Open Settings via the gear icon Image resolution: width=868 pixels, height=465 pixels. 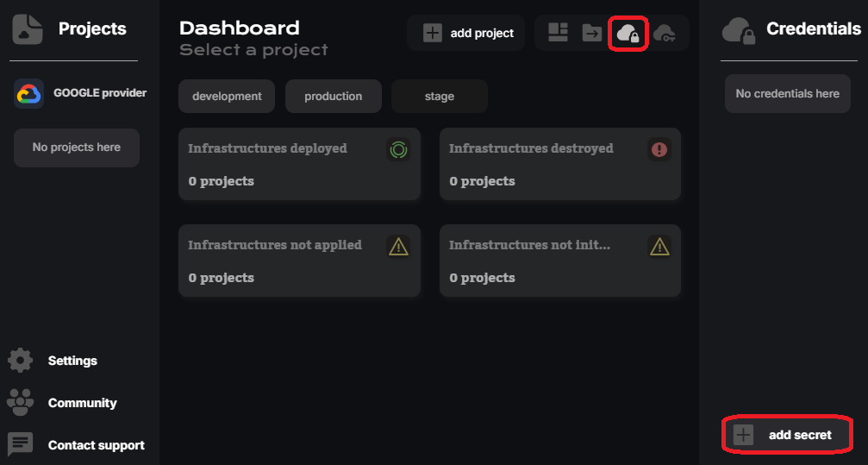[x=20, y=361]
